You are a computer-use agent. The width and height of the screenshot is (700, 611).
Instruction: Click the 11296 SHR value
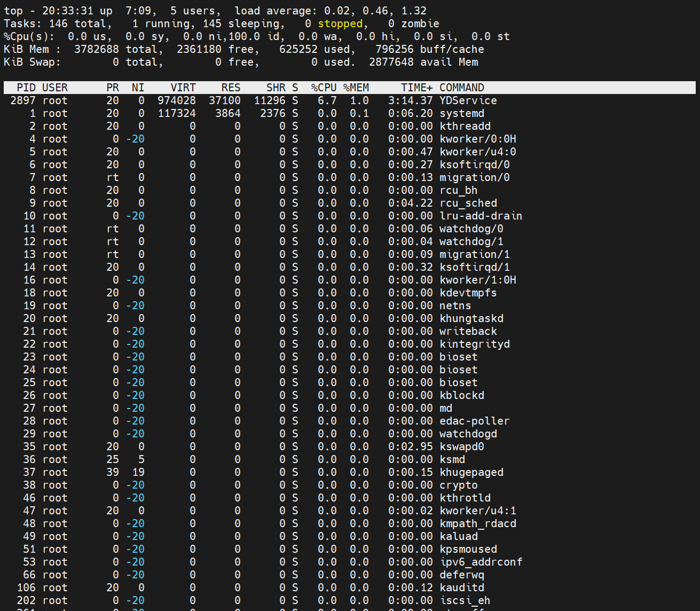(270, 100)
